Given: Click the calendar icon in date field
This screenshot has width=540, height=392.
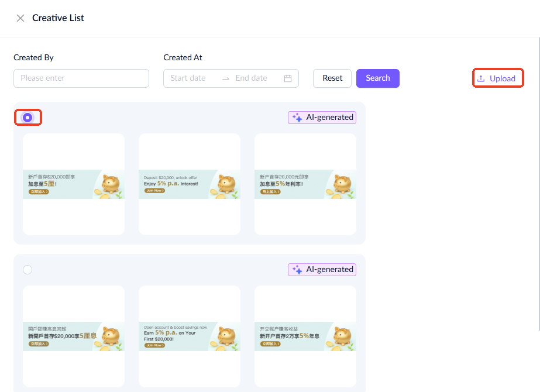Looking at the screenshot, I should pos(288,78).
